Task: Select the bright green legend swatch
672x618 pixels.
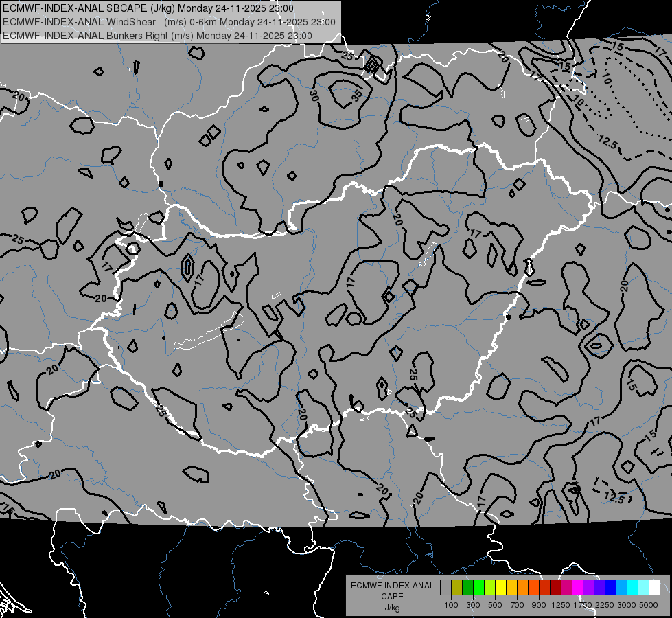Action: pyautogui.click(x=478, y=588)
